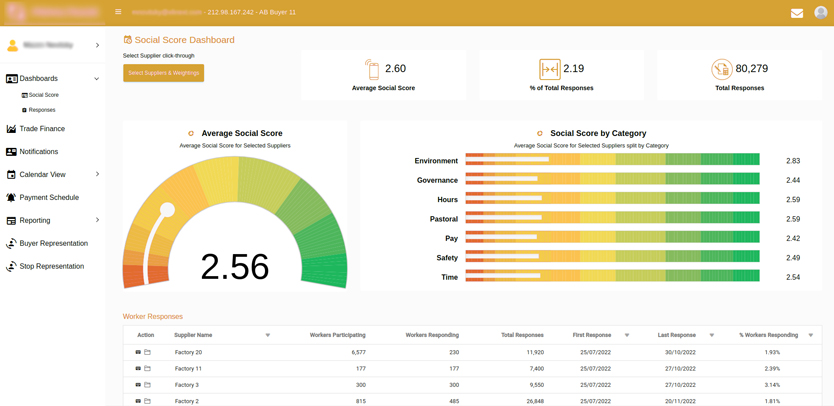Open Supplier Name column filter dropdown
Viewport: 834px width, 406px height.
pyautogui.click(x=268, y=335)
